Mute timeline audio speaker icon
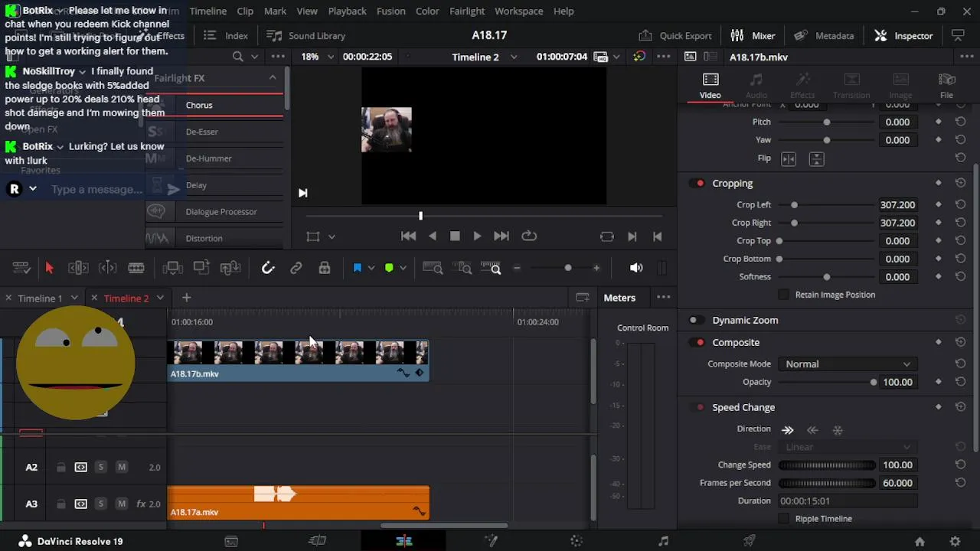Image resolution: width=980 pixels, height=551 pixels. click(635, 268)
